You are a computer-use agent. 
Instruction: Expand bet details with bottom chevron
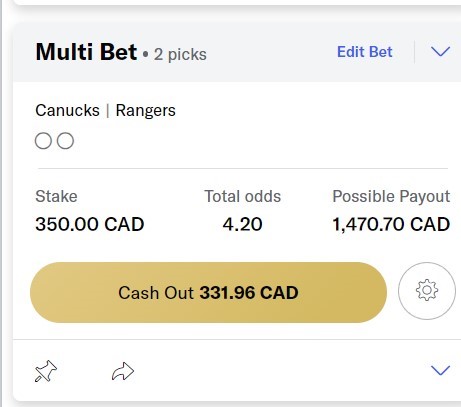[440, 370]
